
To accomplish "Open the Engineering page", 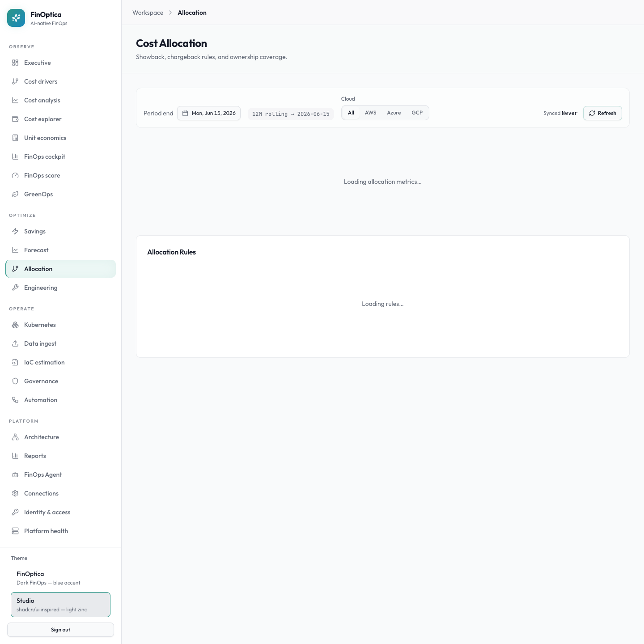I will pos(60,288).
